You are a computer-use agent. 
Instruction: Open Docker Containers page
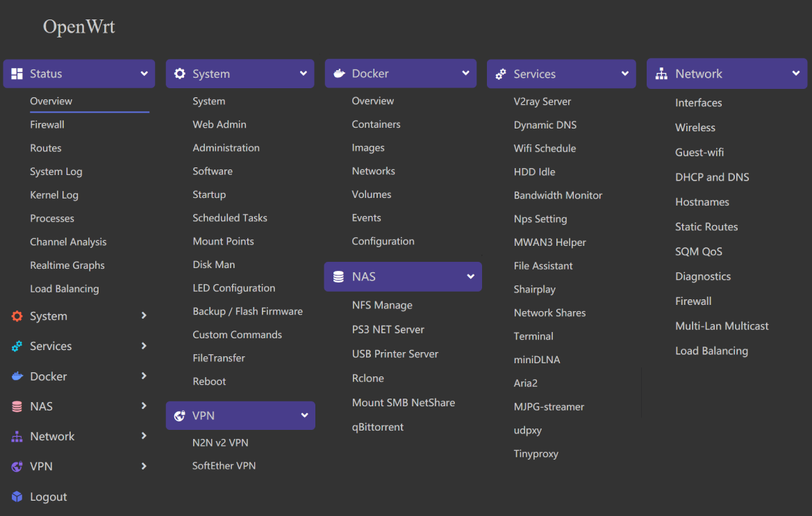376,124
